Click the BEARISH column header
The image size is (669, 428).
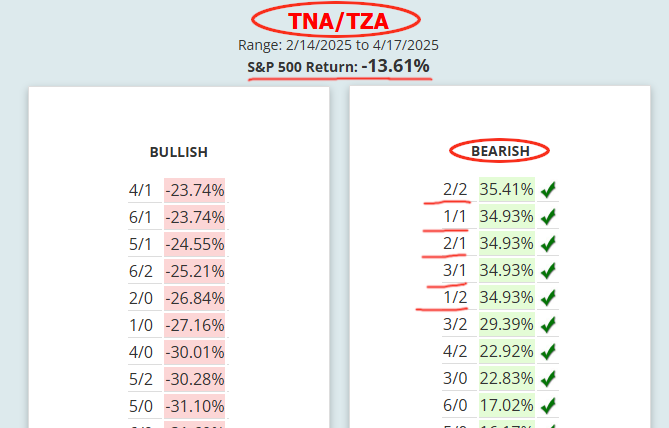(x=497, y=151)
